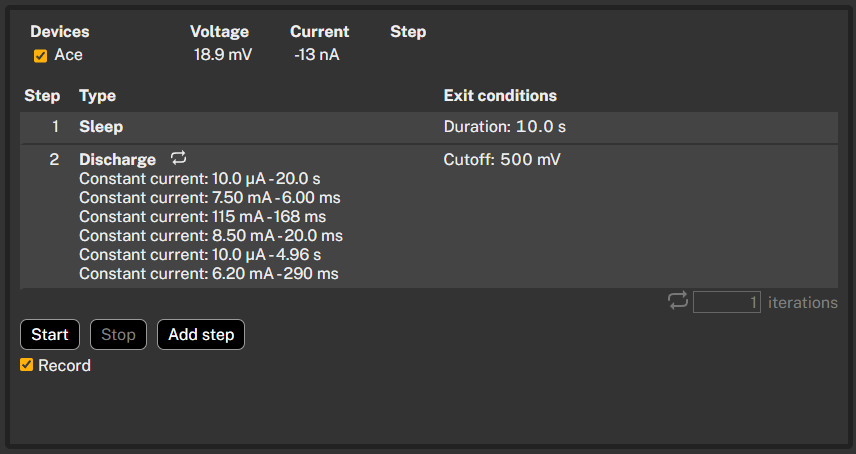Click the -13 nA current reading

click(x=317, y=55)
